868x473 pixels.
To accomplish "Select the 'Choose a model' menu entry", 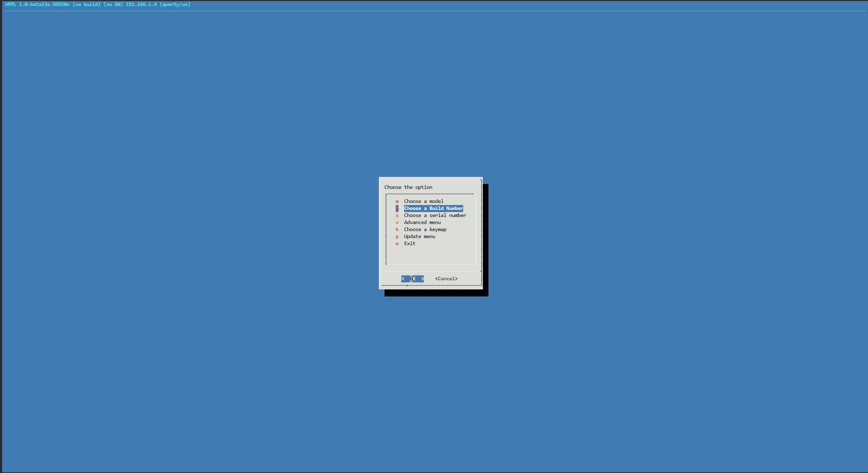I will [x=423, y=201].
